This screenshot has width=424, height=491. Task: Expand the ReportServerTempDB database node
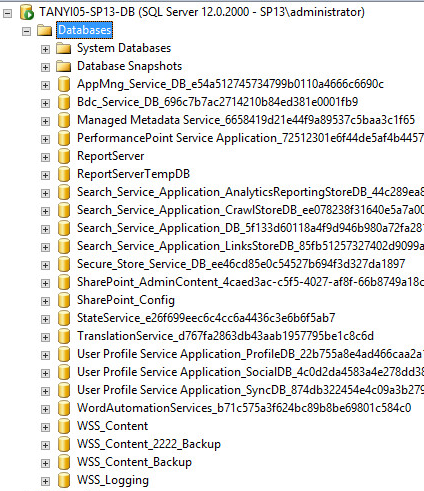coord(45,175)
